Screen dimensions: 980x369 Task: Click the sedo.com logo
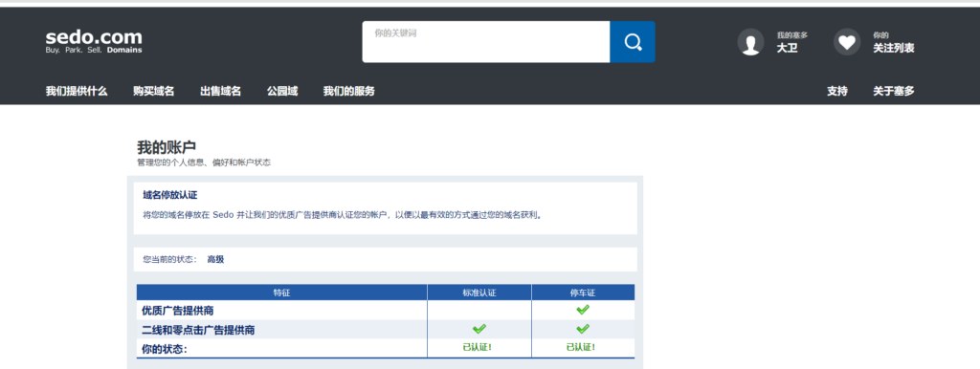(x=94, y=40)
